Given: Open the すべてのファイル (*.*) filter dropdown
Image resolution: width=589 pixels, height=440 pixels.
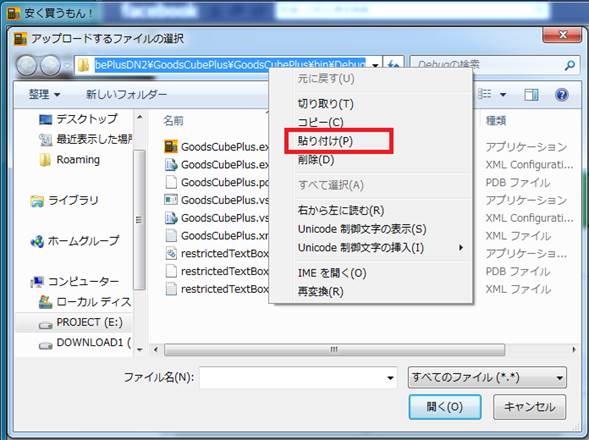Looking at the screenshot, I should [487, 377].
